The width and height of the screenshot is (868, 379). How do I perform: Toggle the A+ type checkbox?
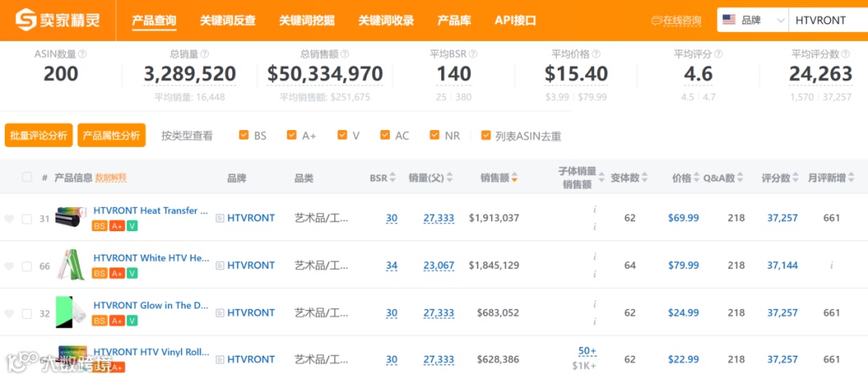click(x=291, y=135)
